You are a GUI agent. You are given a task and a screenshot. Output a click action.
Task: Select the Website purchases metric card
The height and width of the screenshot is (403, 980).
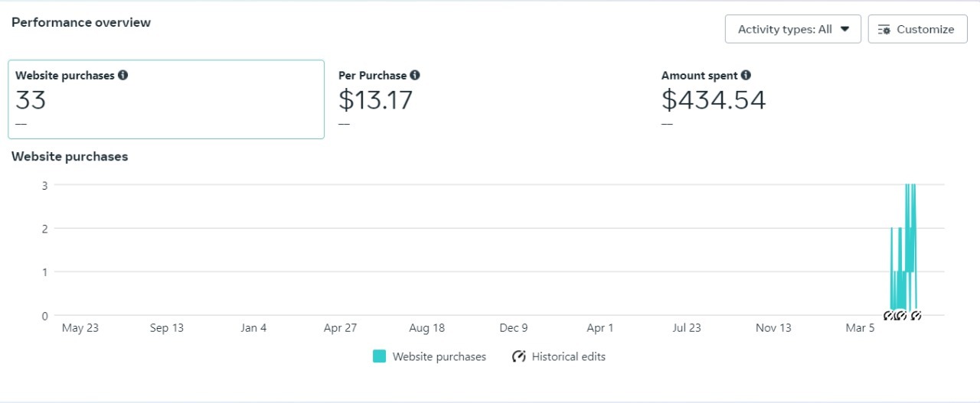coord(166,99)
